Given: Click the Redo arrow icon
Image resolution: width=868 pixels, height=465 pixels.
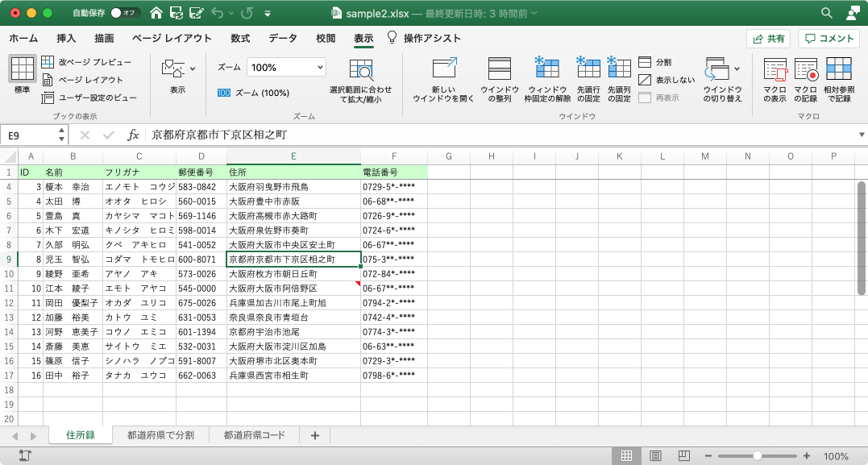Looking at the screenshot, I should (247, 13).
